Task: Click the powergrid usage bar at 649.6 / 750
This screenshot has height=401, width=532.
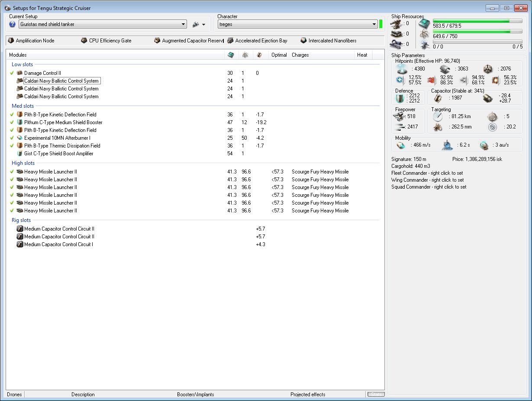Action: pos(477,31)
